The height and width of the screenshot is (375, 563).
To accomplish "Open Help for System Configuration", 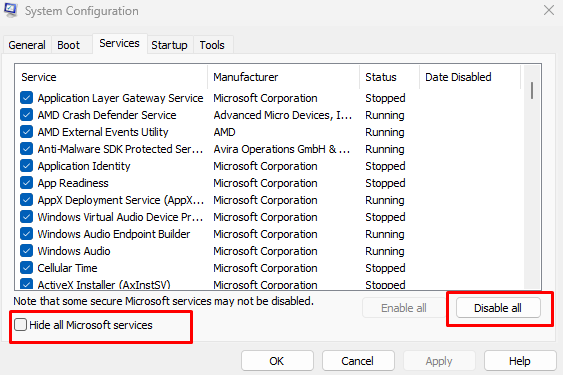I will coord(520,361).
